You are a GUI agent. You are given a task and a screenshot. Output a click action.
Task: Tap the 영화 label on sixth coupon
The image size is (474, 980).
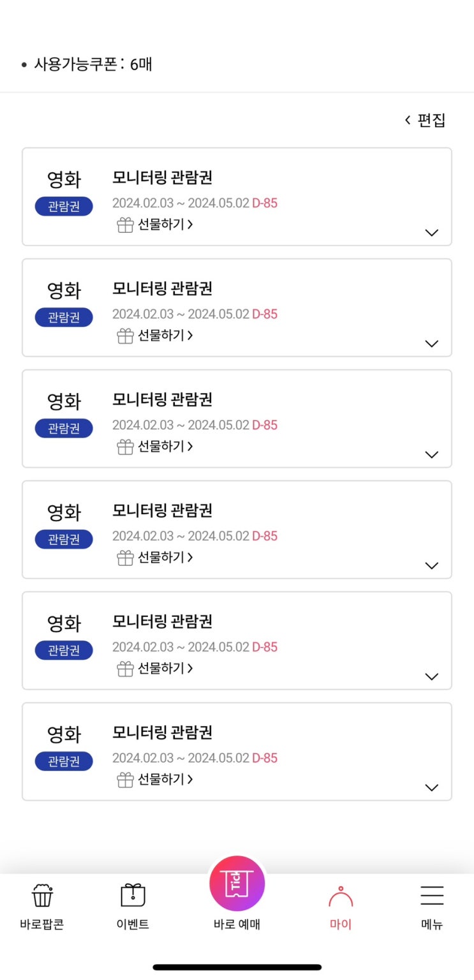coord(64,734)
